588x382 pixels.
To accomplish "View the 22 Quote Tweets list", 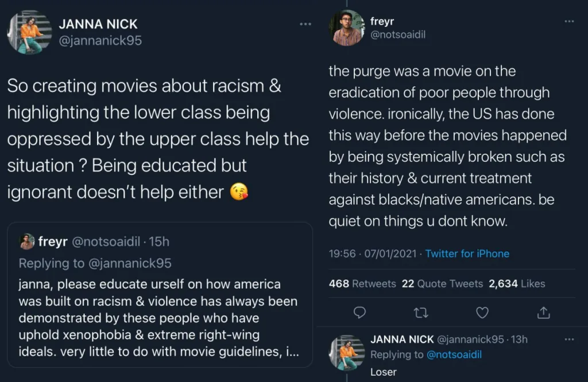I will pyautogui.click(x=441, y=283).
